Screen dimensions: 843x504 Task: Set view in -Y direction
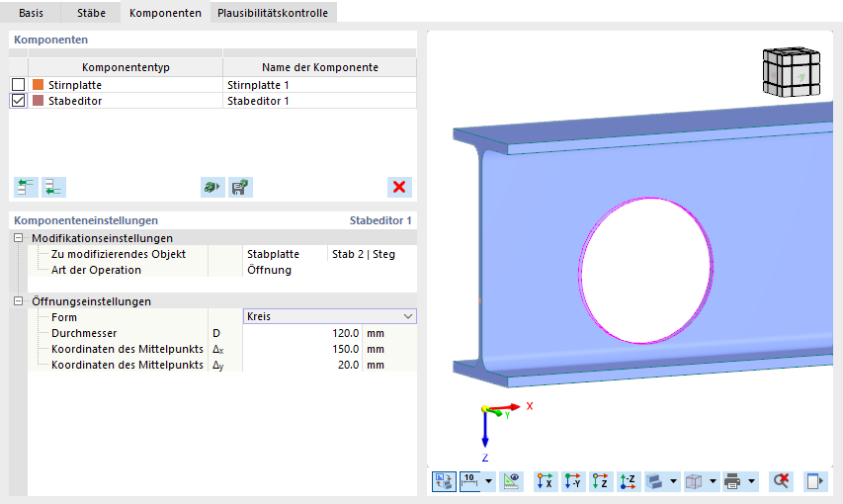tap(572, 481)
